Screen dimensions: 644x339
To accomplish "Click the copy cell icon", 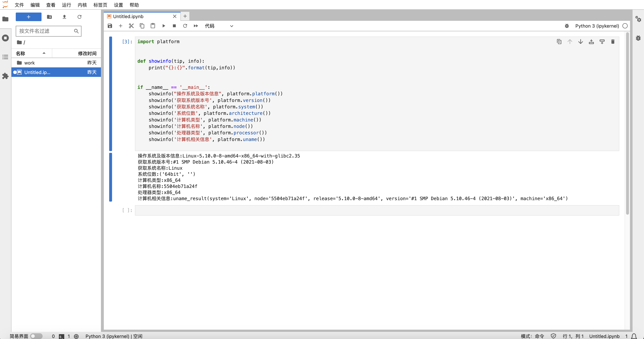I will pos(559,42).
